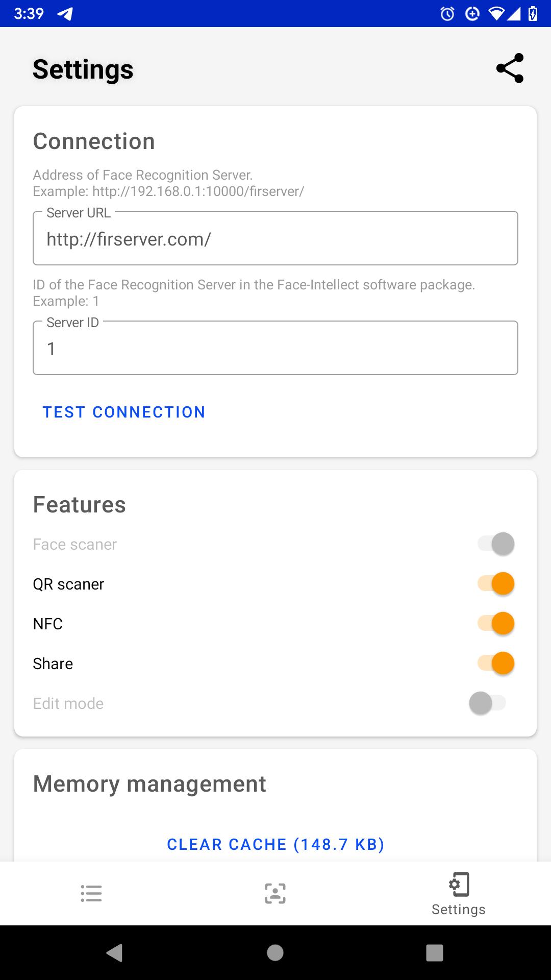This screenshot has width=551, height=980.
Task: Tap TEST CONNECTION button
Action: [x=124, y=412]
